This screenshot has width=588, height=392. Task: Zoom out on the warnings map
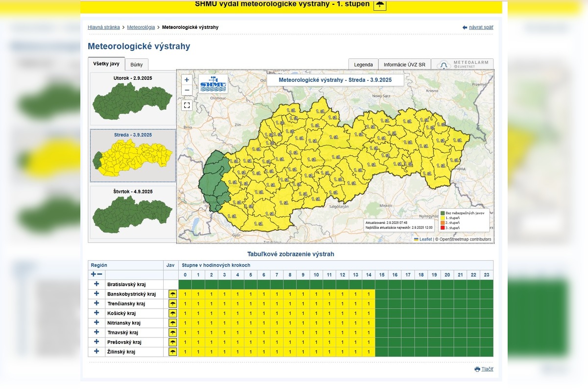click(187, 90)
